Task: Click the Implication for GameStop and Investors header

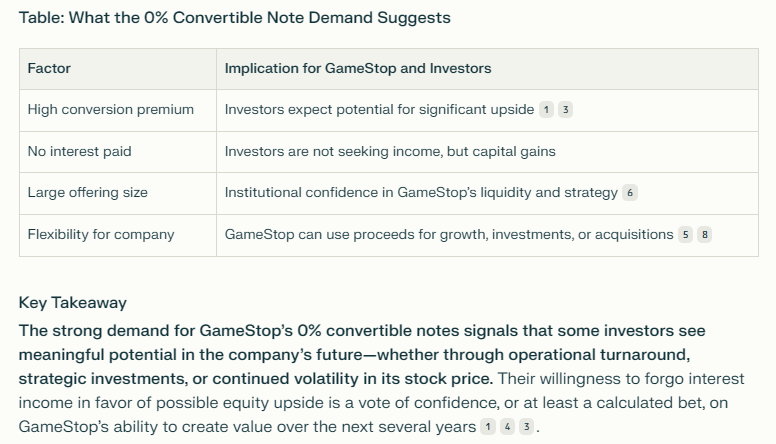Action: tap(358, 68)
